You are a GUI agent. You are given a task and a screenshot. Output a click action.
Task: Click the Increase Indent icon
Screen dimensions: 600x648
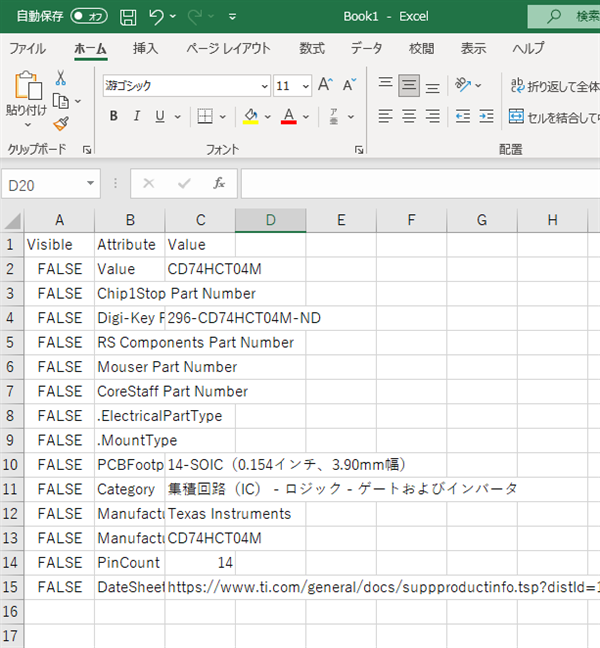tap(486, 116)
